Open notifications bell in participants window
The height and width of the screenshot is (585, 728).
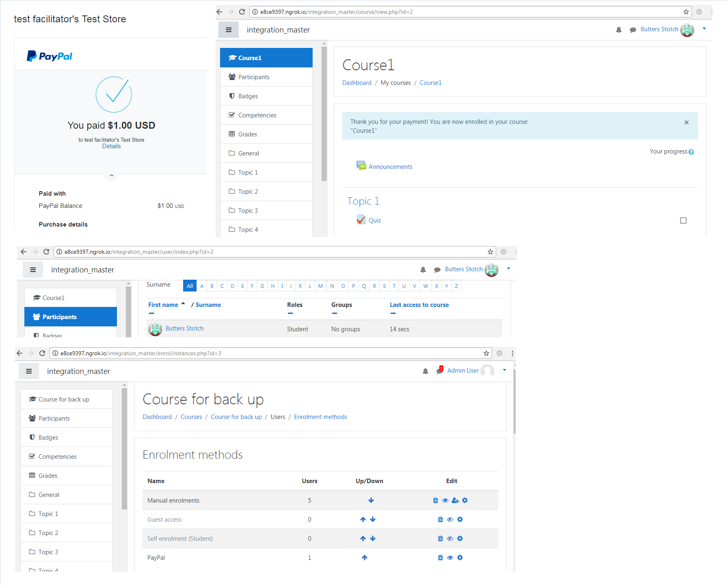tap(423, 270)
